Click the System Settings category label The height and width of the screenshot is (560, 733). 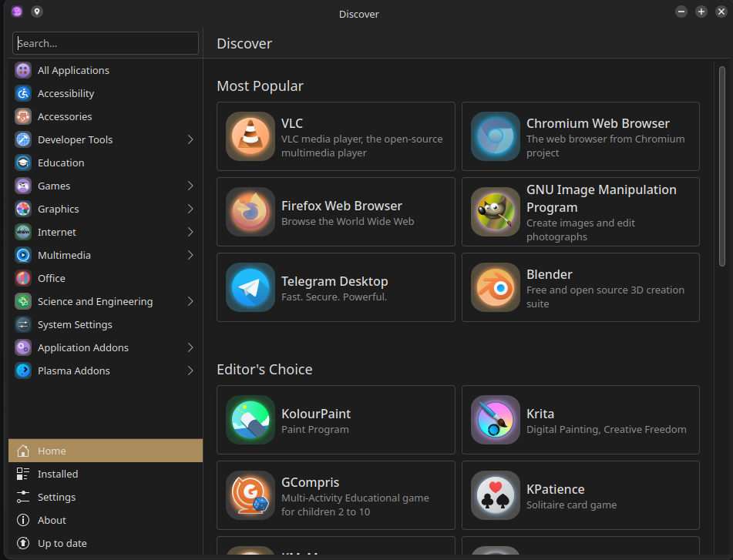click(x=75, y=324)
